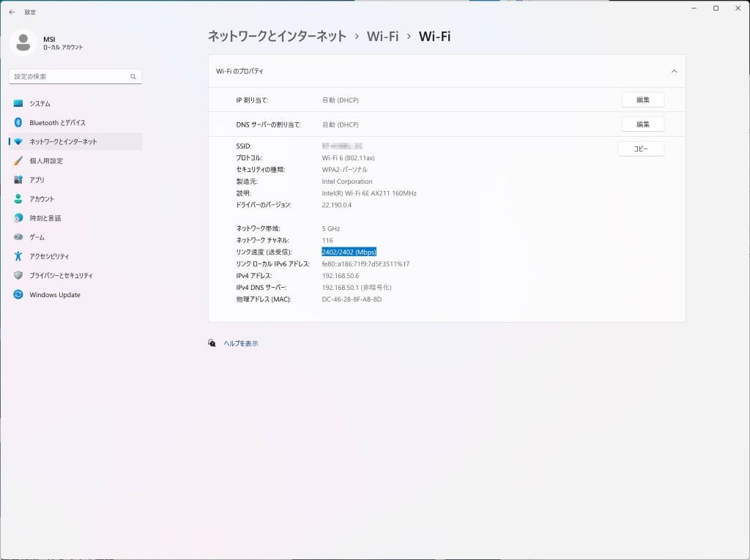The height and width of the screenshot is (560, 750).
Task: Open アクセシビリティ settings
Action: tap(75, 256)
